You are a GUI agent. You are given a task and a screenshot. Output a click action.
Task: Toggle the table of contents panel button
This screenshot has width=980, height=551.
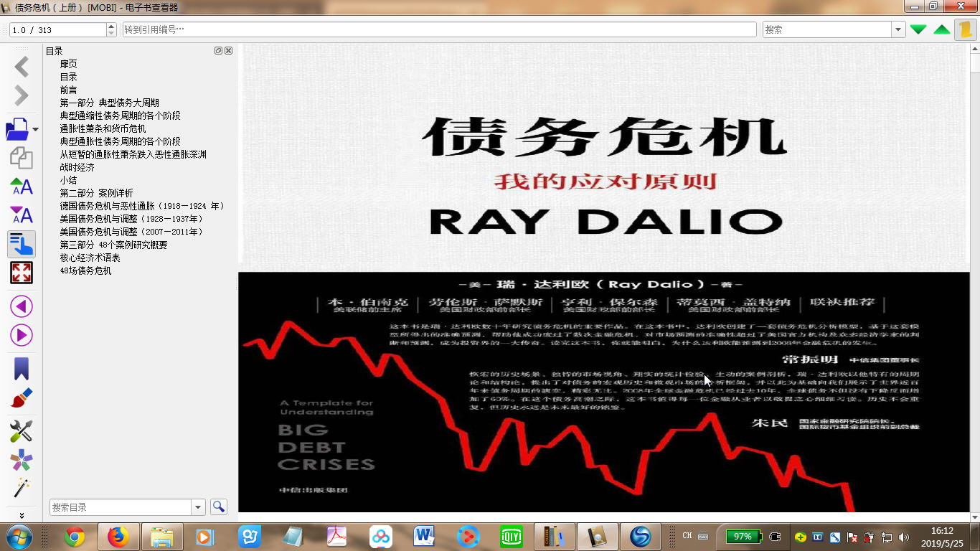(x=22, y=244)
